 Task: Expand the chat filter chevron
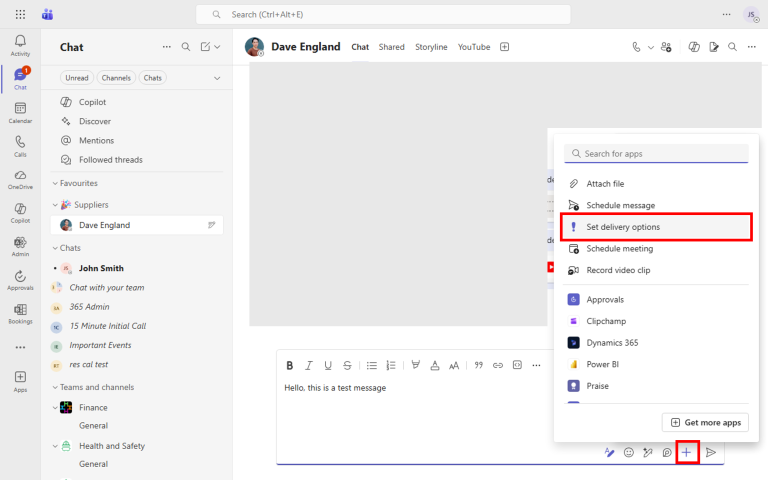click(x=217, y=78)
